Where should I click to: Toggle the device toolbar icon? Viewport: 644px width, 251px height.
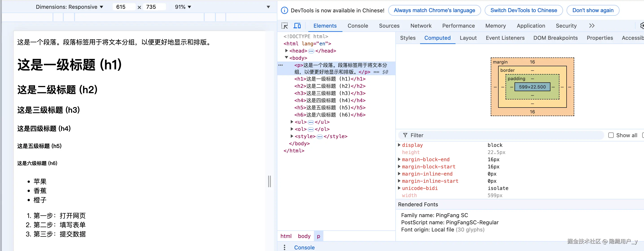[297, 26]
